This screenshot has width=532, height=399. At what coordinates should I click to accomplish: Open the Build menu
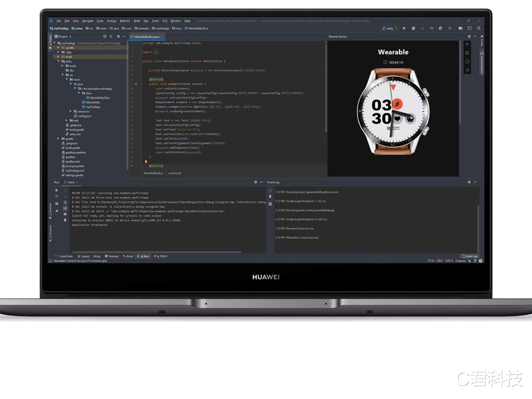pos(137,21)
